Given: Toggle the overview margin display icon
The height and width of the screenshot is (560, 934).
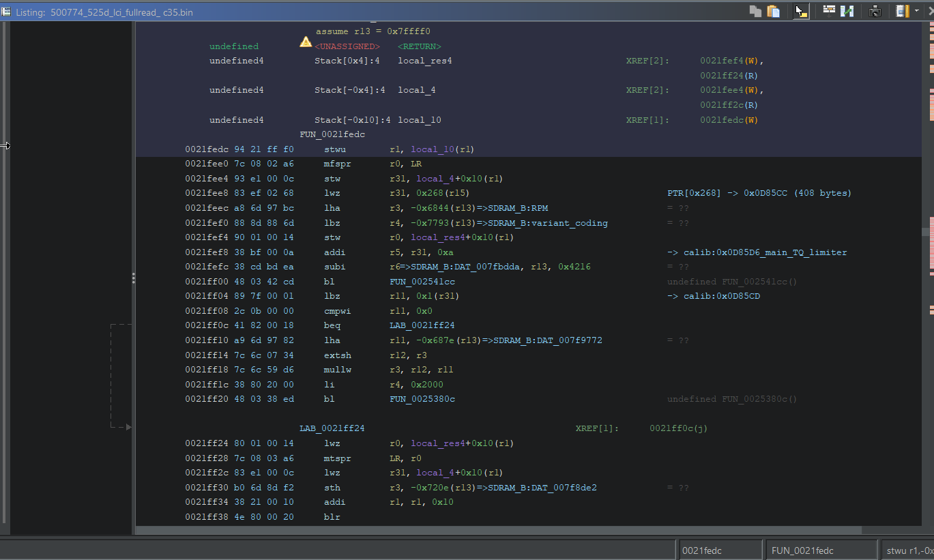Looking at the screenshot, I should point(903,11).
